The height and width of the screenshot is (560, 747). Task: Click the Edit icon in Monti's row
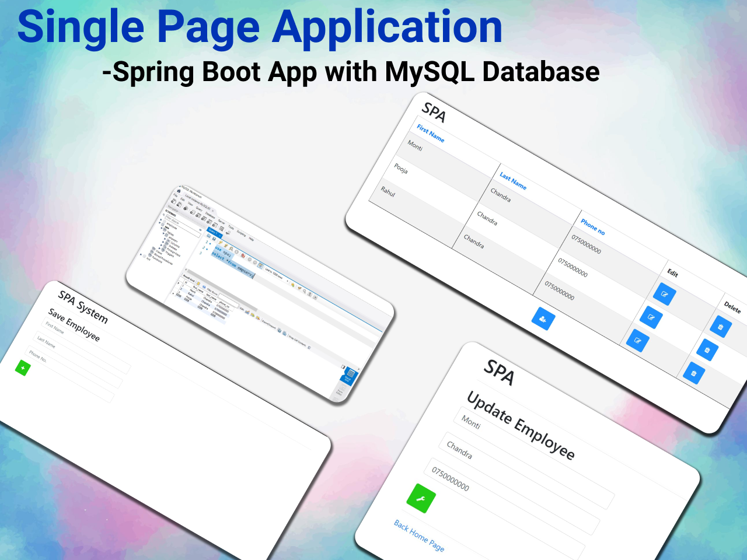point(665,293)
